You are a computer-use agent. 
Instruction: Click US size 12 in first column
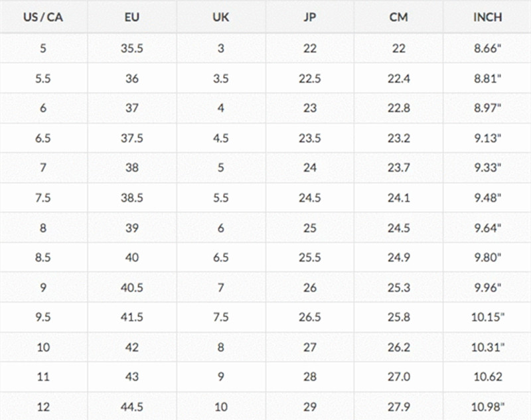tap(43, 406)
